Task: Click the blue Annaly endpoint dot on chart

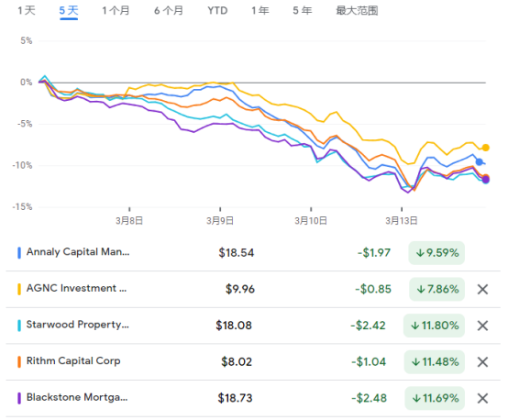Action: pos(480,162)
